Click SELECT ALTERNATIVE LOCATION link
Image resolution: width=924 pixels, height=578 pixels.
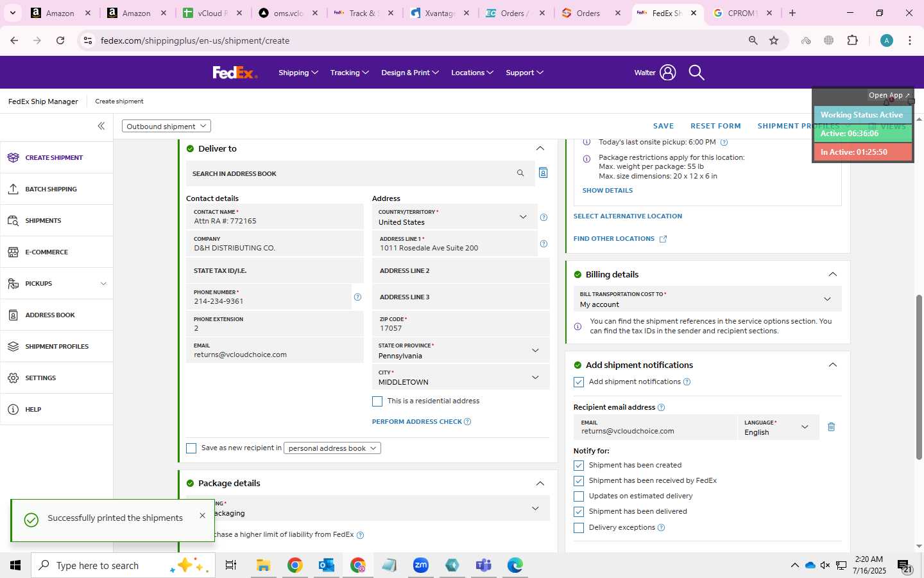[x=628, y=216]
